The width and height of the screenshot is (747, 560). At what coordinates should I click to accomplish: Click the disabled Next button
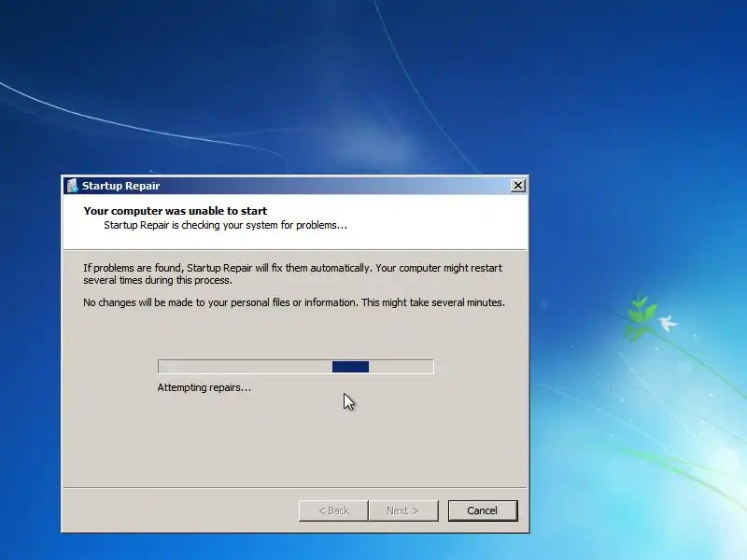[x=403, y=511]
